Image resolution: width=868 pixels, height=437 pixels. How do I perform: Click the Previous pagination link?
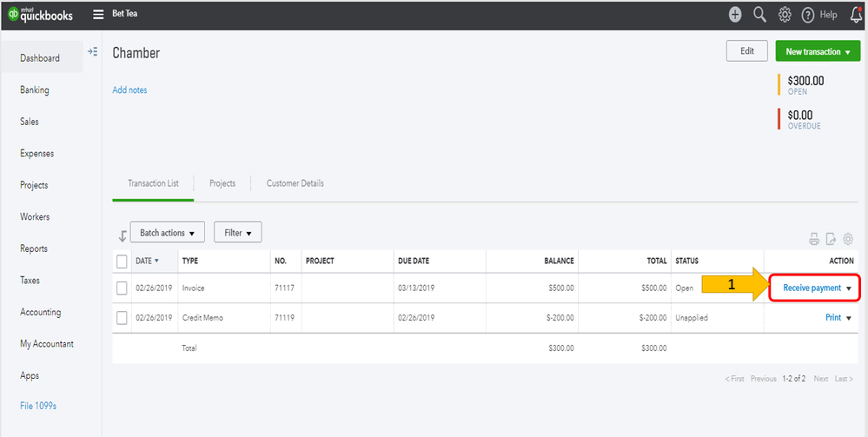[764, 379]
